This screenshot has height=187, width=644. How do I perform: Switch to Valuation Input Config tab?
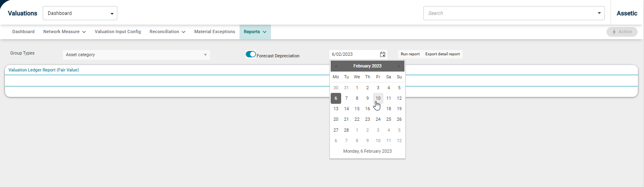pos(118,32)
